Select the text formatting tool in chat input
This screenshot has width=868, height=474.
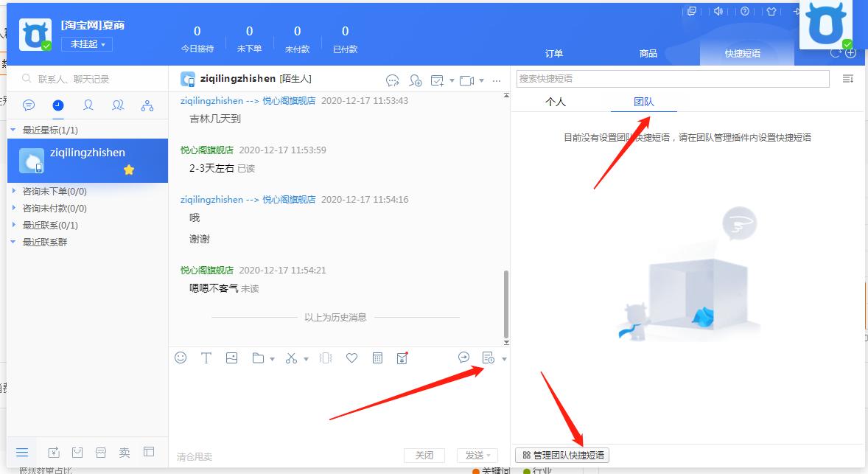click(x=206, y=358)
